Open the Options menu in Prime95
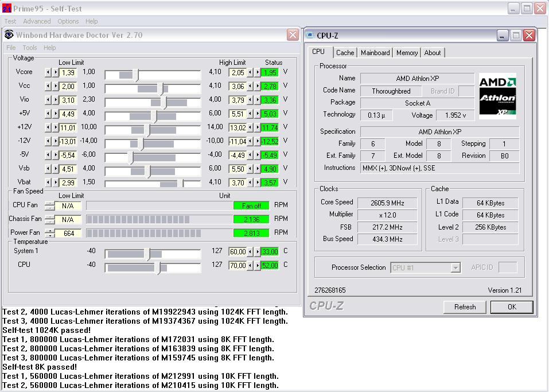 (x=68, y=21)
